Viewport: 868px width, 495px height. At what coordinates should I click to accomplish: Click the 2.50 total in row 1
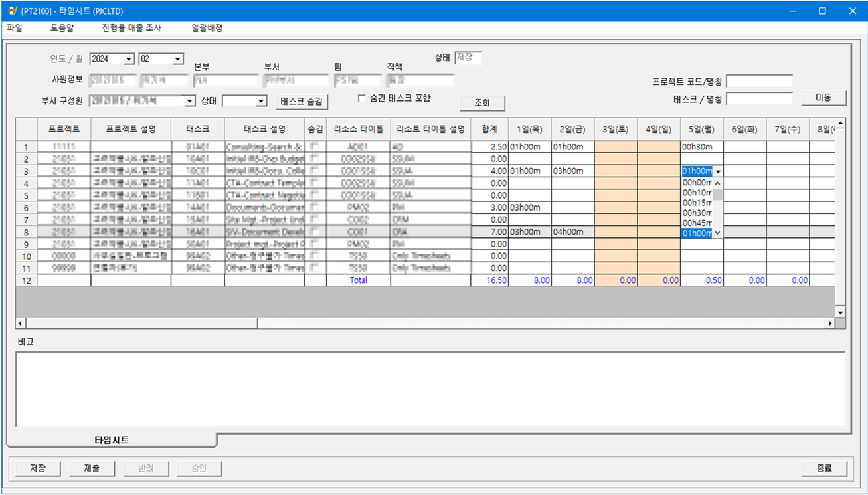click(x=489, y=147)
